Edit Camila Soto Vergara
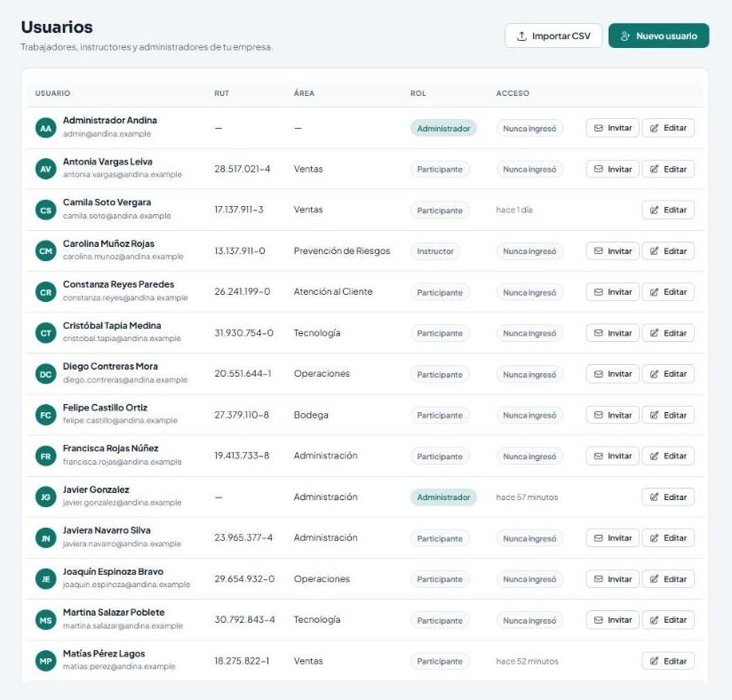This screenshot has width=732, height=700. pos(668,211)
